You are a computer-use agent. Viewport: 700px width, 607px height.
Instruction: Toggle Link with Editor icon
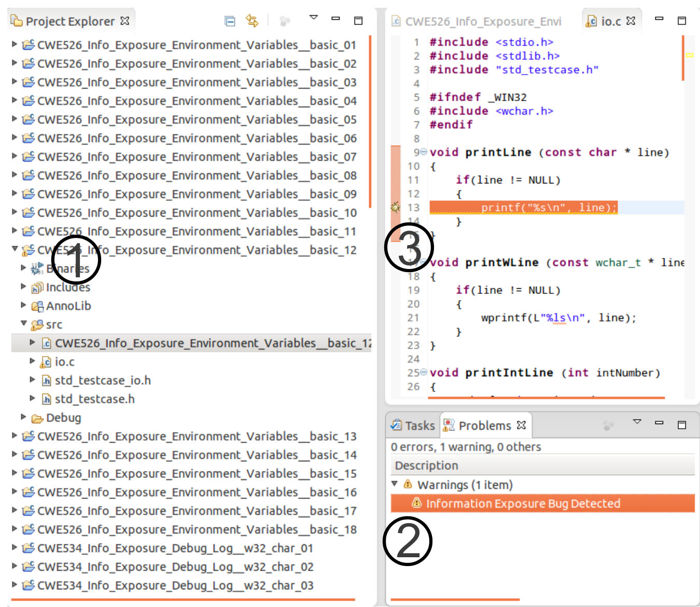(252, 21)
